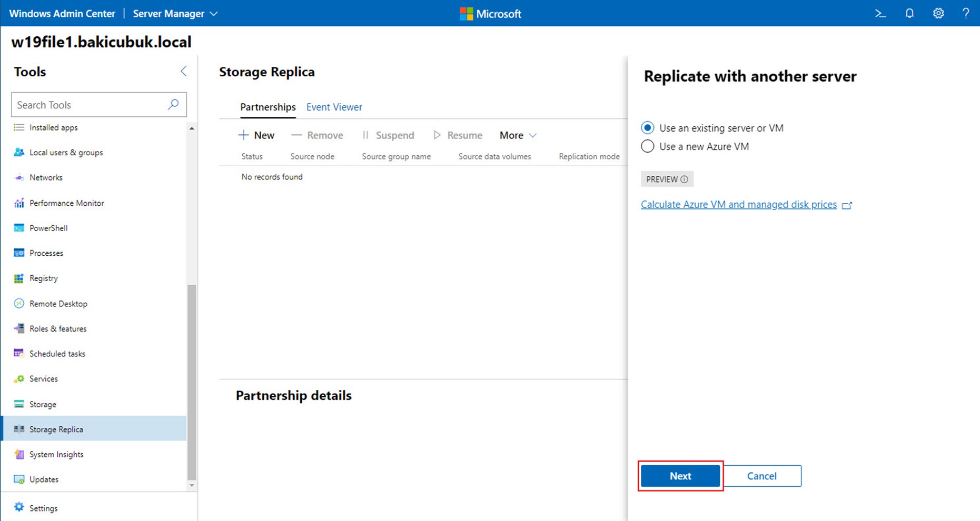Click the Storage Replica icon
Screen dimensions: 980x521
[19, 429]
